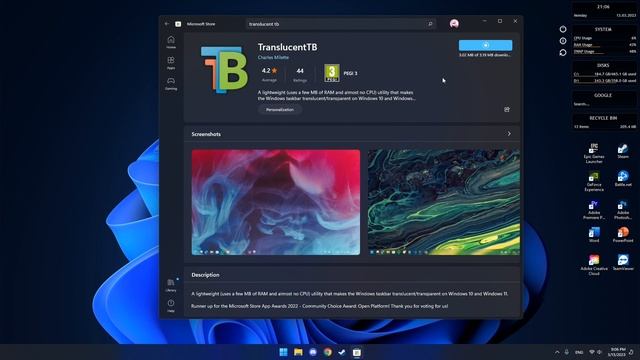Click the RECYCLE BIN widget header
This screenshot has width=640, height=360.
603,118
